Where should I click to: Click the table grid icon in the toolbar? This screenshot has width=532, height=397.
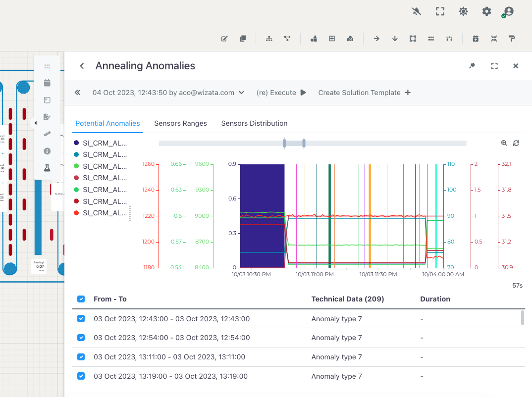[x=332, y=39]
